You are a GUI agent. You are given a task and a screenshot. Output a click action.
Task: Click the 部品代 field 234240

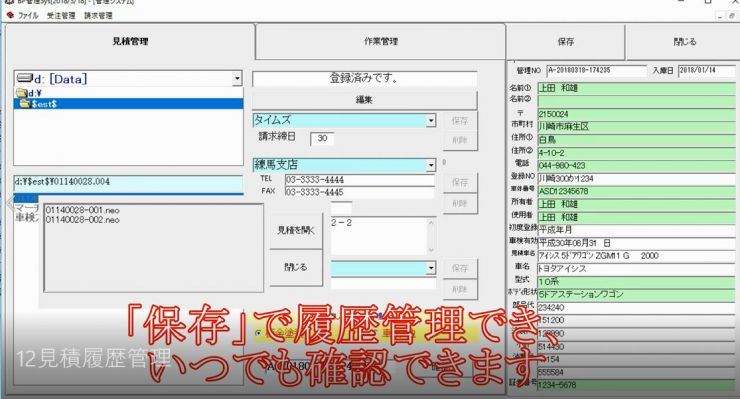pos(636,307)
